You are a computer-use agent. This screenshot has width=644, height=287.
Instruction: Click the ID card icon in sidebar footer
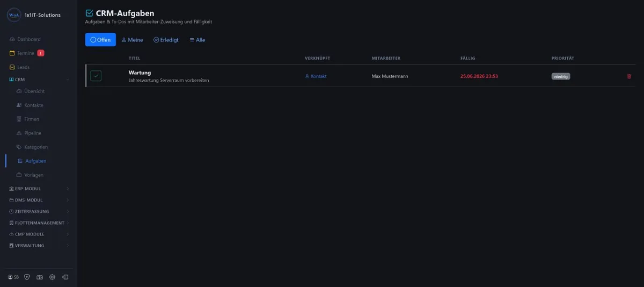tap(40, 277)
